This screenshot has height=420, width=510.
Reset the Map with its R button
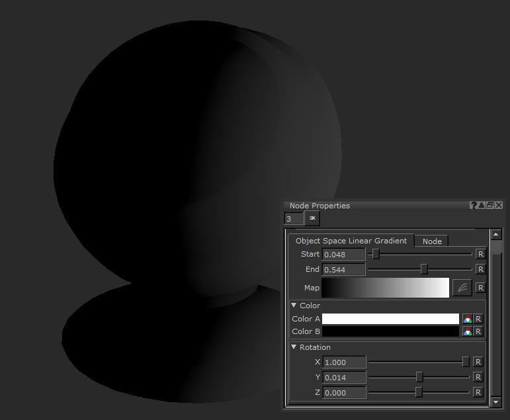click(480, 288)
